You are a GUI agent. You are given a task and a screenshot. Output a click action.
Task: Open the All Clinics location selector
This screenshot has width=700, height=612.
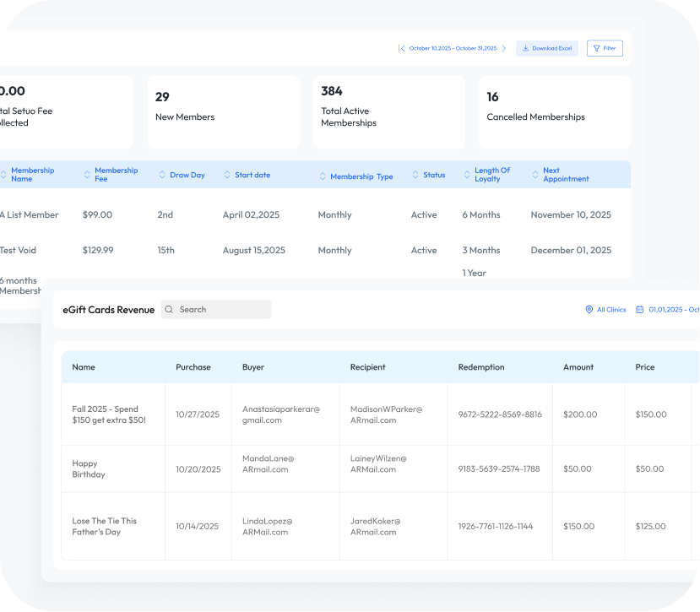(x=605, y=310)
